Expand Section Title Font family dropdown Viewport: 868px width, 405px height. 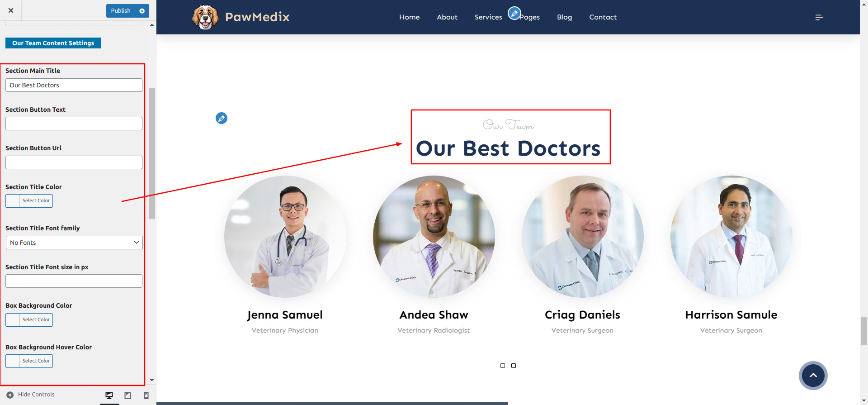[74, 243]
